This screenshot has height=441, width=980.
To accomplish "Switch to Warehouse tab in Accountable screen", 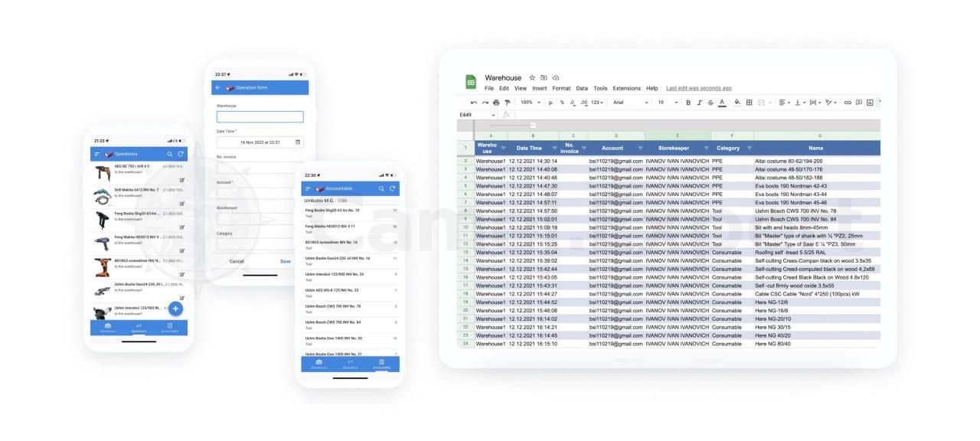I will 318,364.
